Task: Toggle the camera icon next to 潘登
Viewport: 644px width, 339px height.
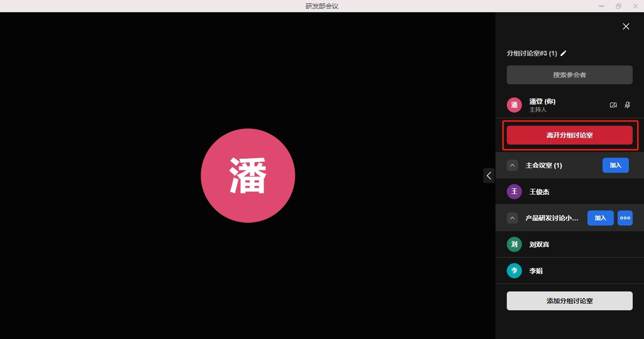Action: [x=613, y=105]
